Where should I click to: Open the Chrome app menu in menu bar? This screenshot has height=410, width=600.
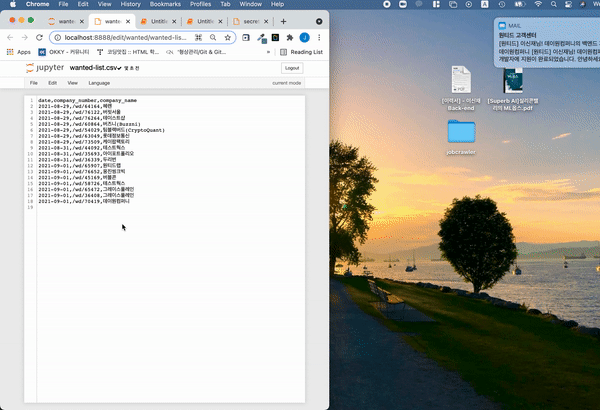[38, 4]
